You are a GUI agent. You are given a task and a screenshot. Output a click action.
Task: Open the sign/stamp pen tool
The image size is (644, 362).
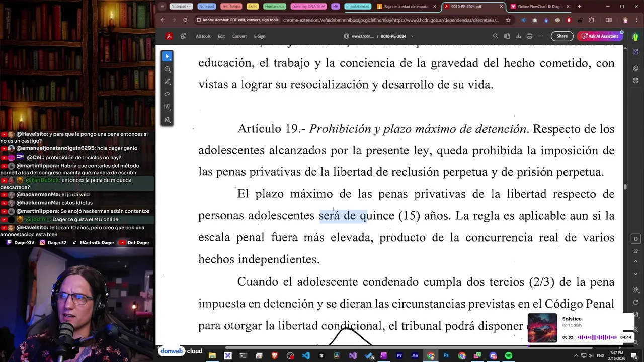(x=167, y=120)
